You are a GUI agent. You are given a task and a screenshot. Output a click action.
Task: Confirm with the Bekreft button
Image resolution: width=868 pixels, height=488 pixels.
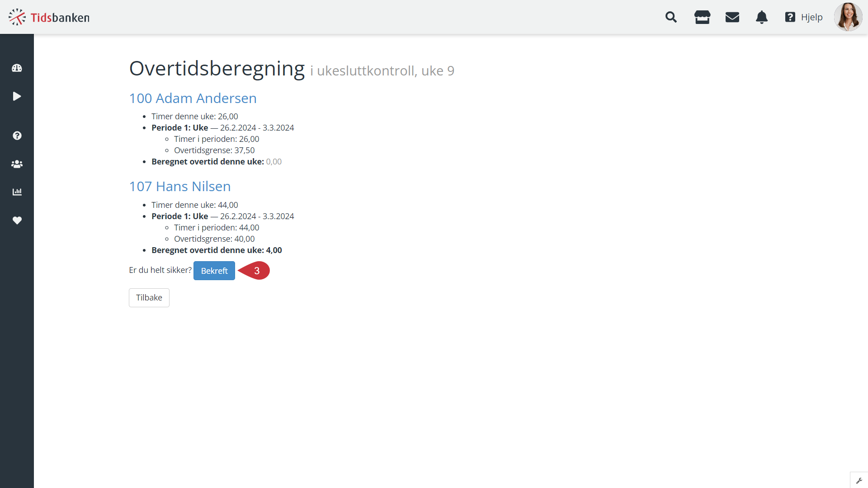click(214, 271)
